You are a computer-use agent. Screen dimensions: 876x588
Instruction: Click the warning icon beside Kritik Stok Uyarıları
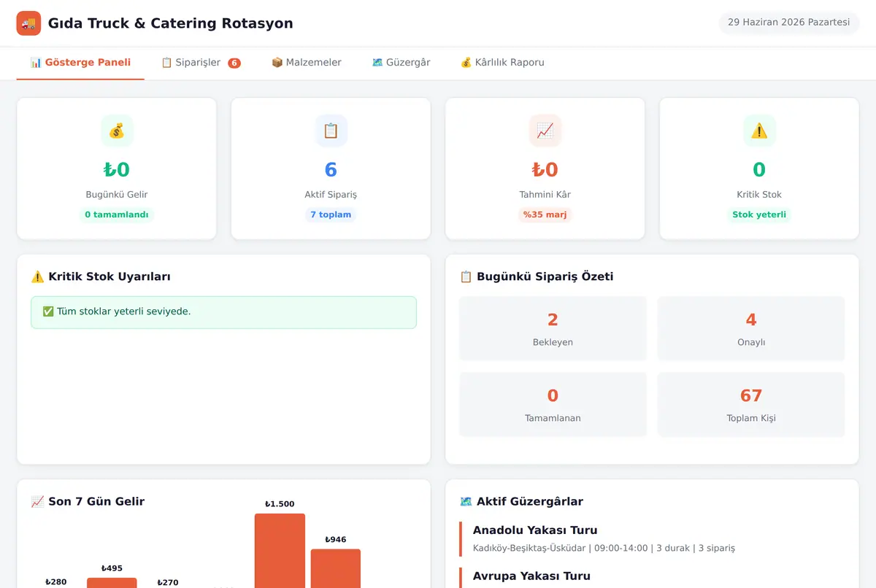(x=38, y=276)
